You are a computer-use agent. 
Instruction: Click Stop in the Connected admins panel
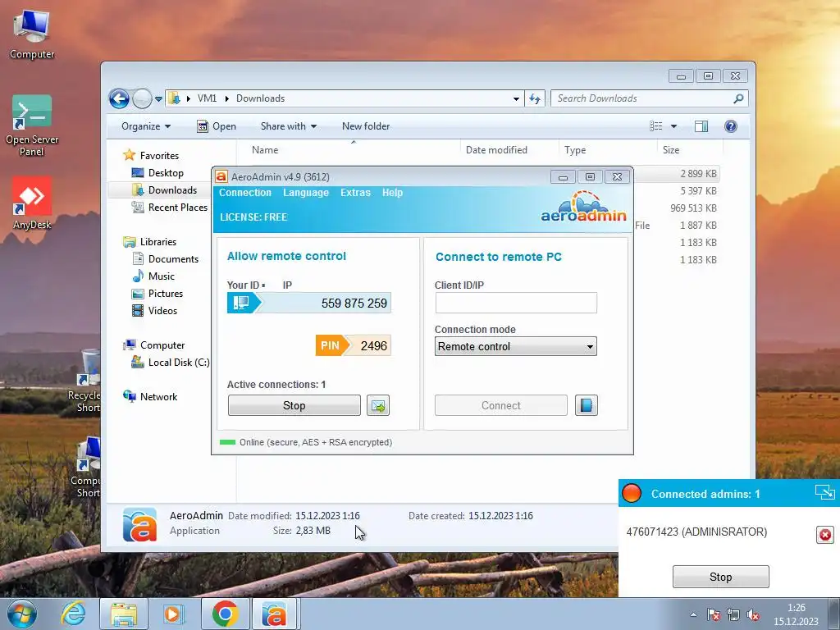(x=720, y=577)
